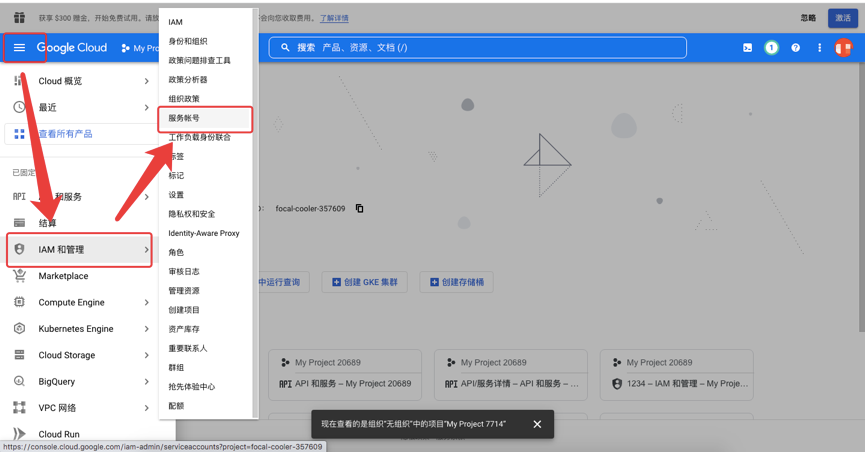Click the 激活 button

[x=842, y=18]
